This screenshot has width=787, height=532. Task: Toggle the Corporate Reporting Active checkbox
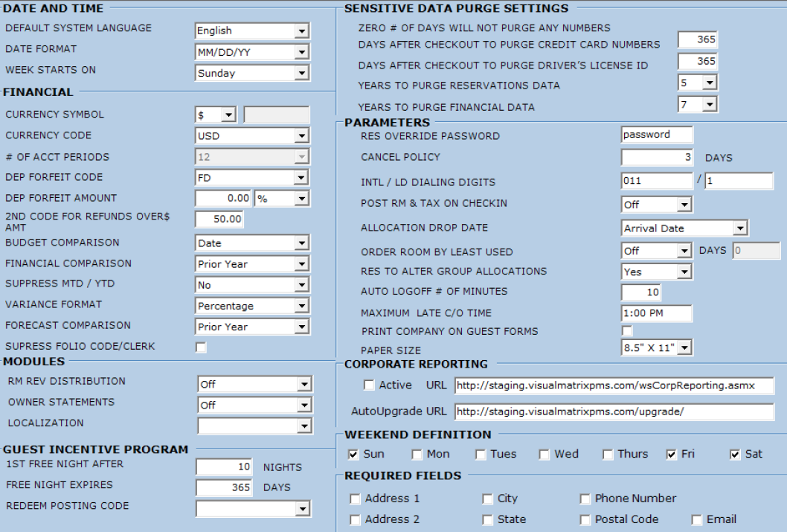369,385
